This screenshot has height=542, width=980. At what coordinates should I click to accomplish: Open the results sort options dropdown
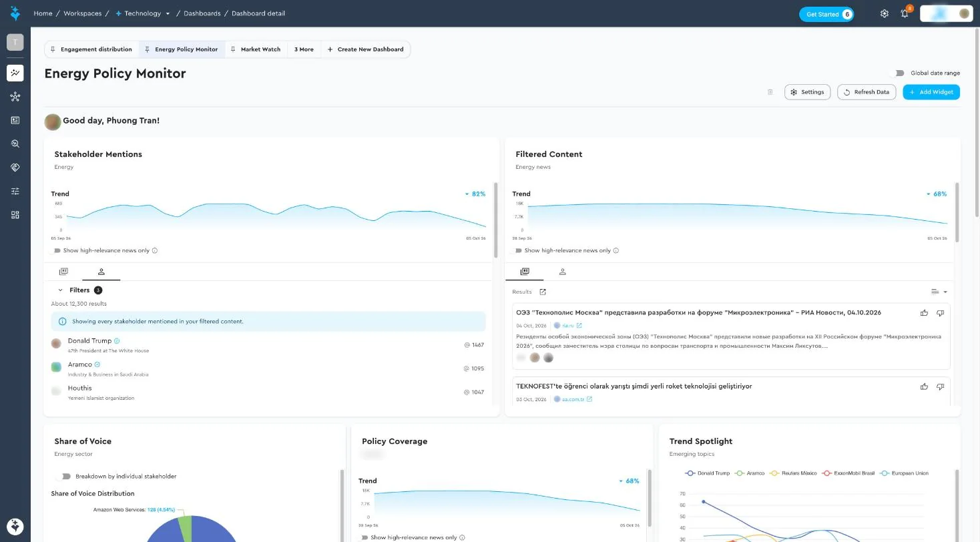pos(939,292)
